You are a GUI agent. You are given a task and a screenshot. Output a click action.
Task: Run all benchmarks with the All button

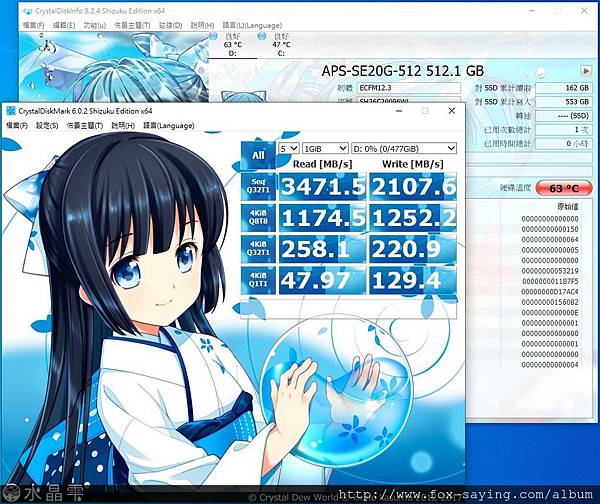258,155
